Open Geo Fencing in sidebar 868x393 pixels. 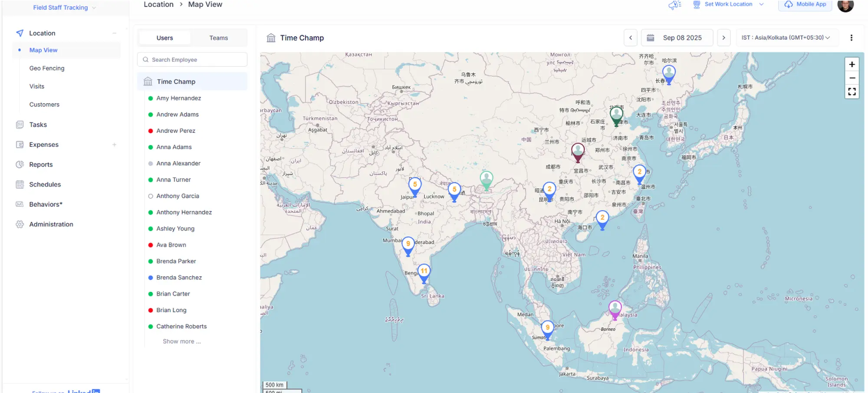pyautogui.click(x=47, y=68)
